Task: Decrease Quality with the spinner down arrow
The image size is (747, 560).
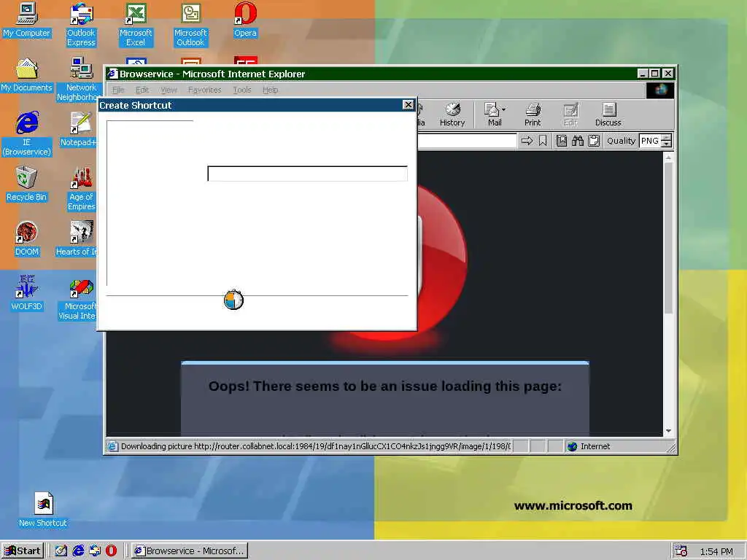Action: click(x=667, y=144)
